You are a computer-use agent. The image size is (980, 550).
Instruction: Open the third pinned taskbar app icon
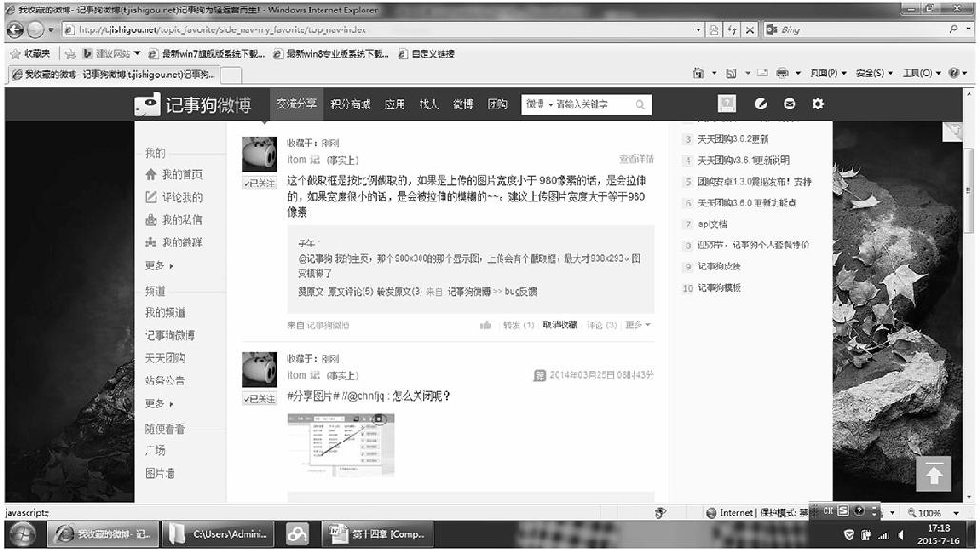pos(298,534)
